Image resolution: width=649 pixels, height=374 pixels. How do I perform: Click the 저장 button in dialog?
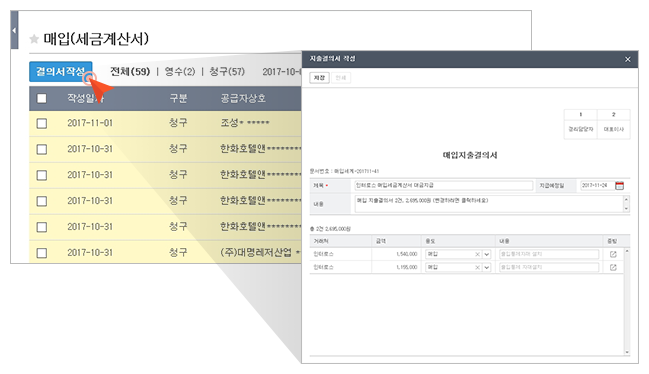tap(319, 78)
